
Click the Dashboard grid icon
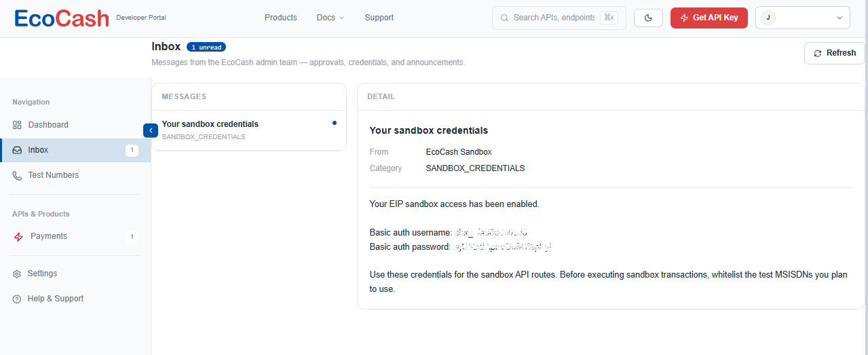point(17,125)
